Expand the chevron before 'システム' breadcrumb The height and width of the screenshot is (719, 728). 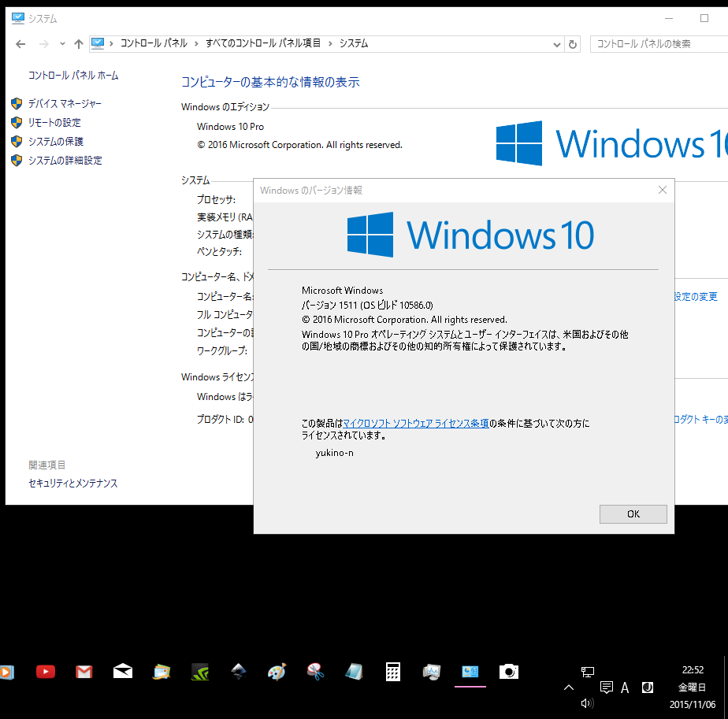pyautogui.click(x=330, y=43)
